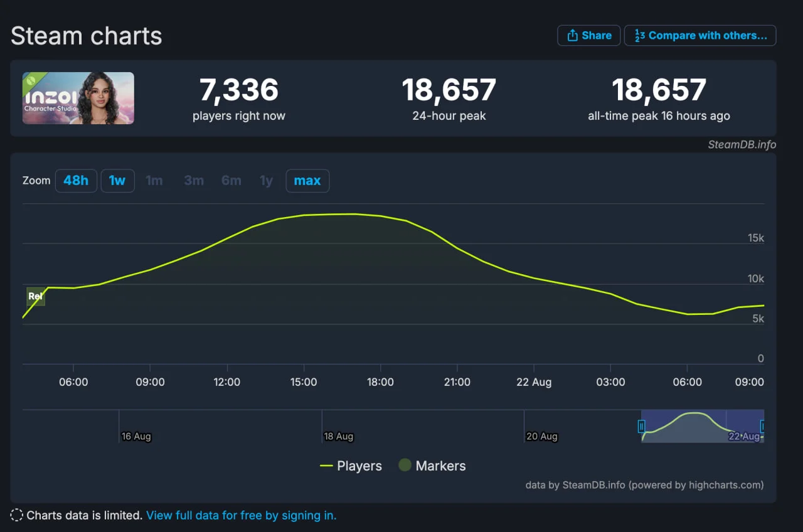Set zoom to max
The height and width of the screenshot is (532, 803).
click(x=307, y=181)
